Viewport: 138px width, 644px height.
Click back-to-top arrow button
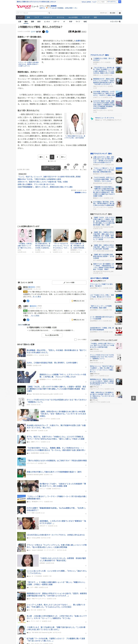tap(133, 398)
